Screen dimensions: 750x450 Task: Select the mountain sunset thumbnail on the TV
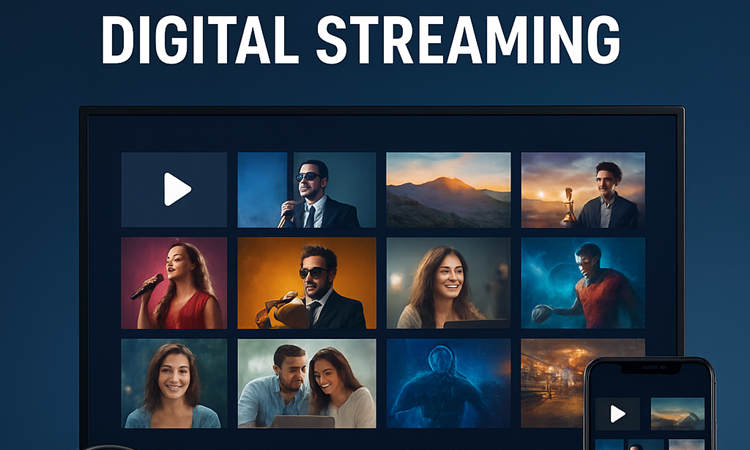(448, 190)
